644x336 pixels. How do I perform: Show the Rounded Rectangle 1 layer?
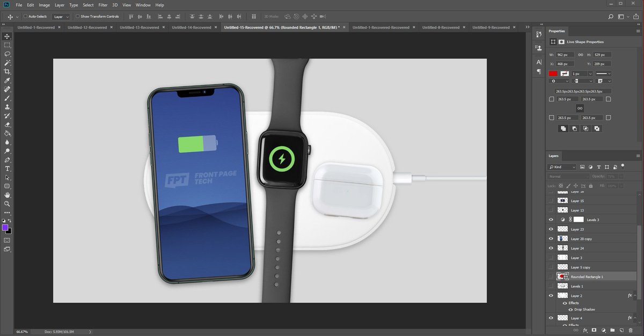click(551, 276)
